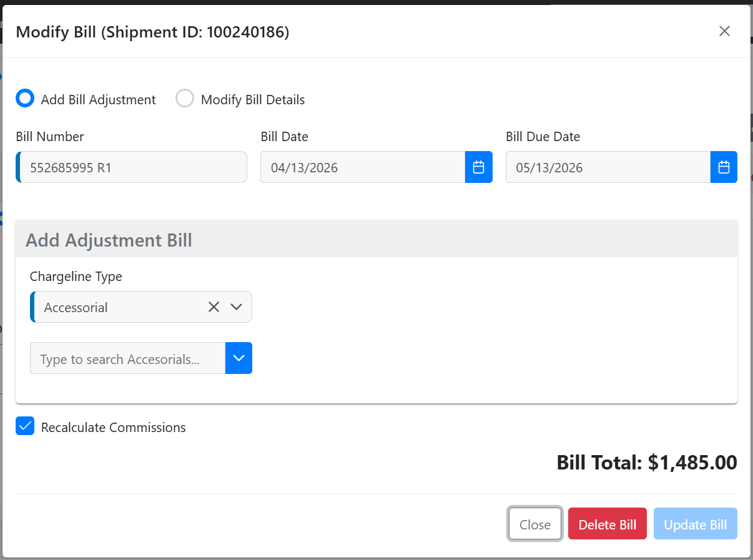Click the Update Bill button
753x560 pixels.
695,524
